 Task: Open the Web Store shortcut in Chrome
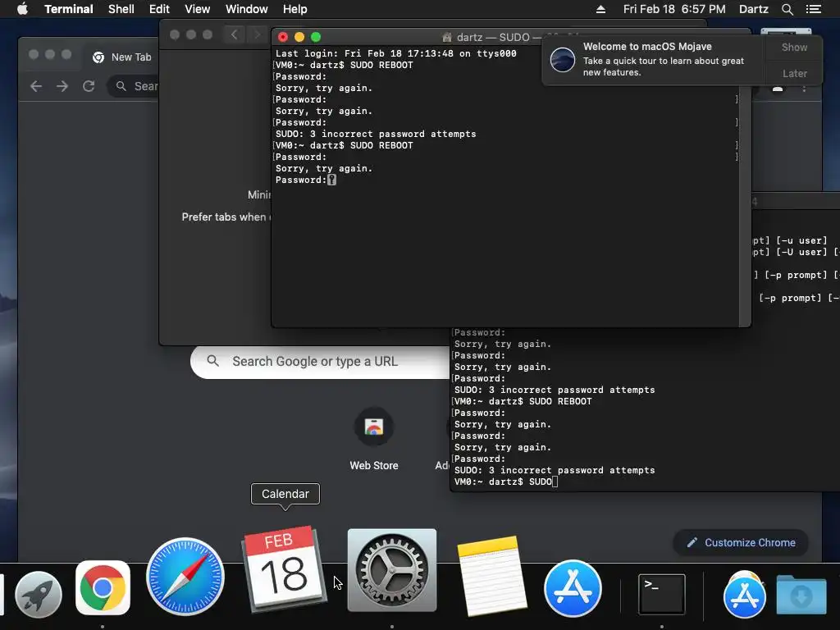tap(374, 439)
